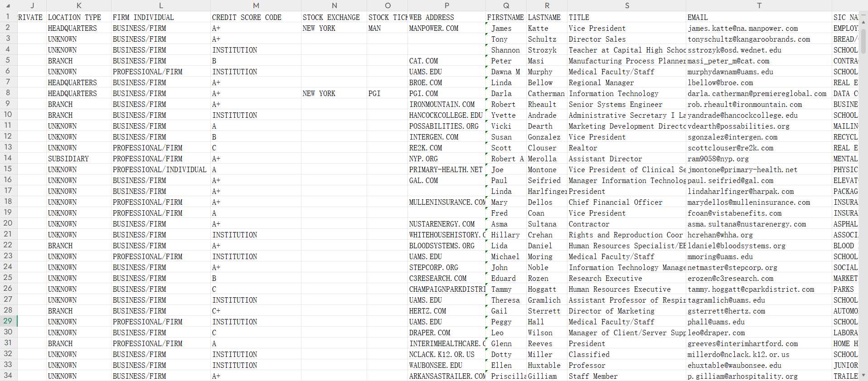Select the BLOODSYSTEMS.ORG cell

(446, 245)
